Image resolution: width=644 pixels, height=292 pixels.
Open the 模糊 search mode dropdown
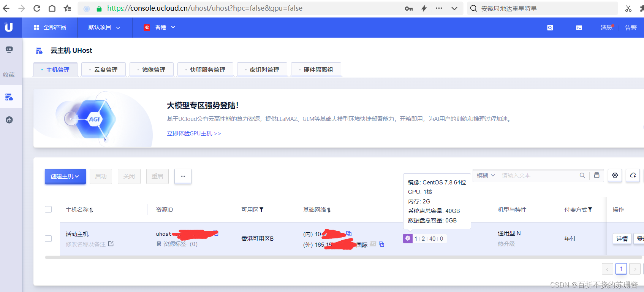[486, 175]
